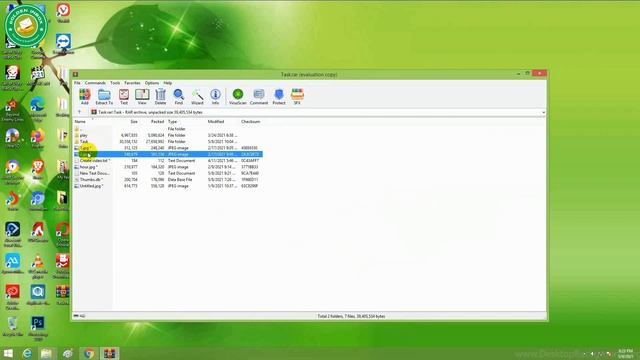Open the Commands menu
Image resolution: width=640 pixels, height=360 pixels.
click(x=95, y=83)
